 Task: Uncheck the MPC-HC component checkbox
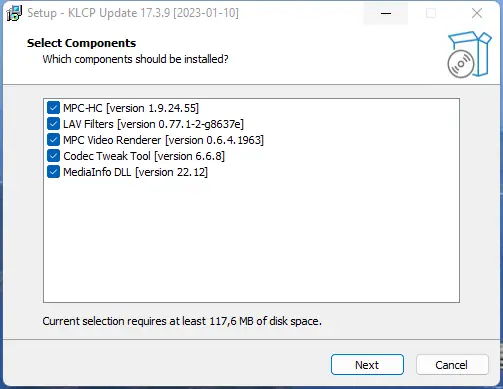point(53,108)
